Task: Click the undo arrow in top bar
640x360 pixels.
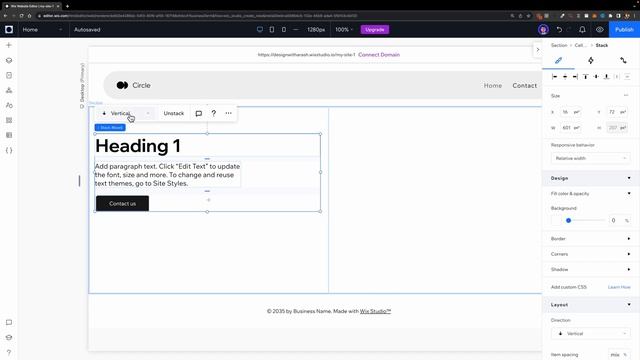Action: pyautogui.click(x=559, y=29)
